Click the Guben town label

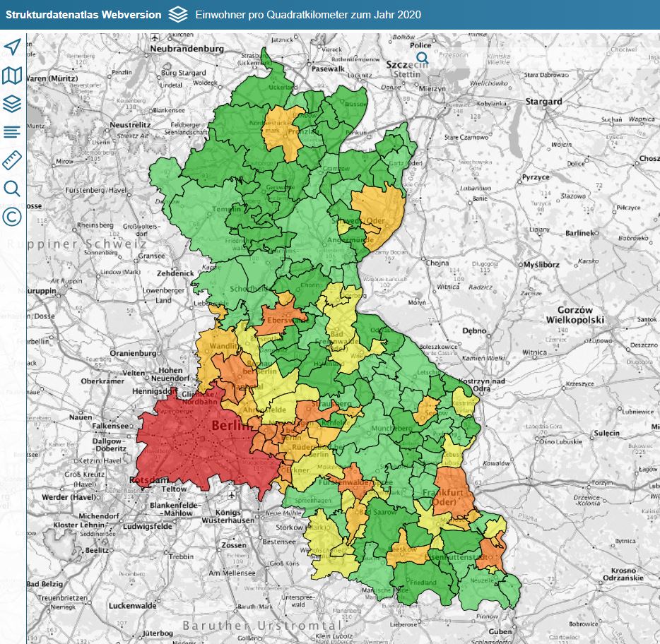tap(500, 631)
